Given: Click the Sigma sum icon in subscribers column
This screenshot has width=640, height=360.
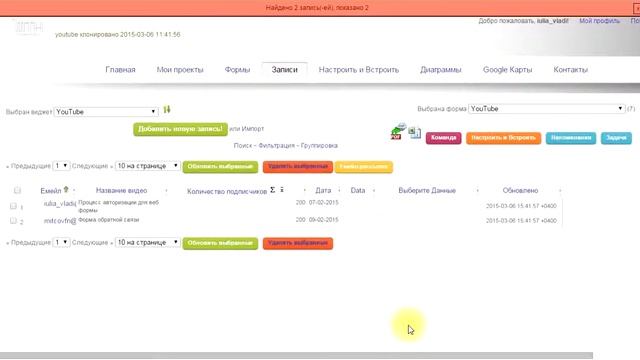Looking at the screenshot, I should tap(273, 190).
